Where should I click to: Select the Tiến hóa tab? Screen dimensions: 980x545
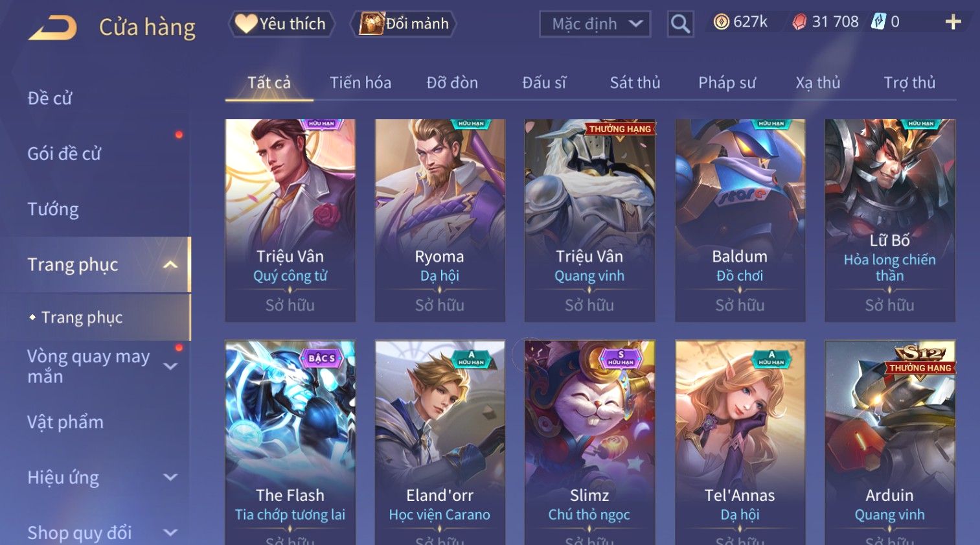click(360, 83)
